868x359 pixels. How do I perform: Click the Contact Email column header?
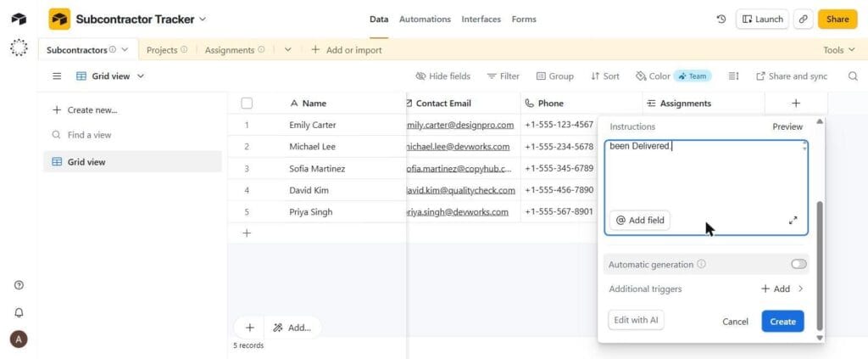(464, 103)
